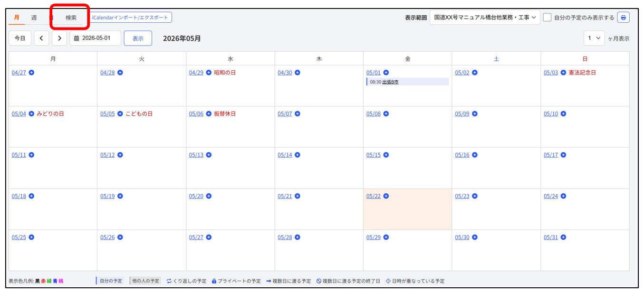
Task: Click the plus icon next to 05/09
Action: (475, 114)
